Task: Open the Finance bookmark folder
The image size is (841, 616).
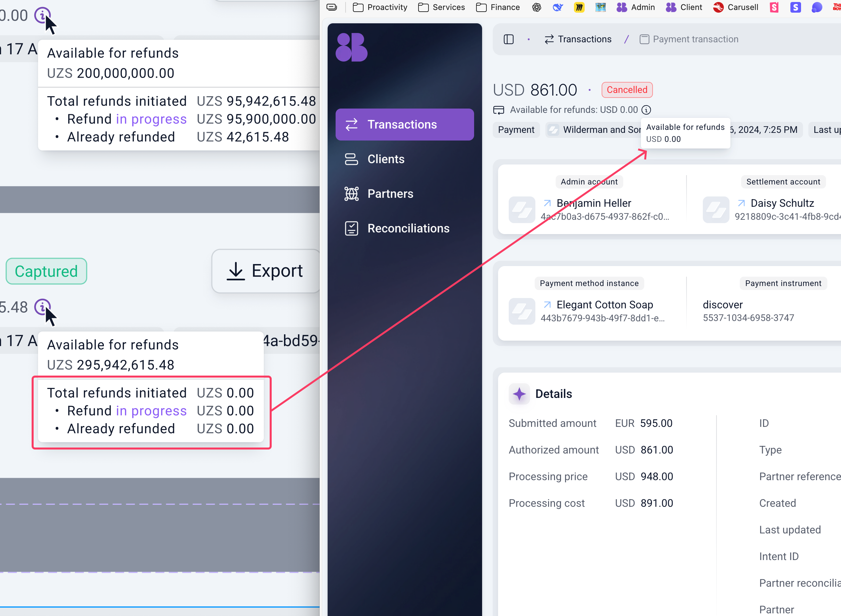Action: (498, 7)
